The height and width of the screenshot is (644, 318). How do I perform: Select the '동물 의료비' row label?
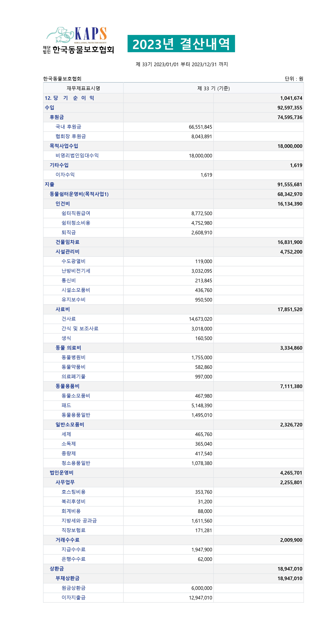coord(68,348)
